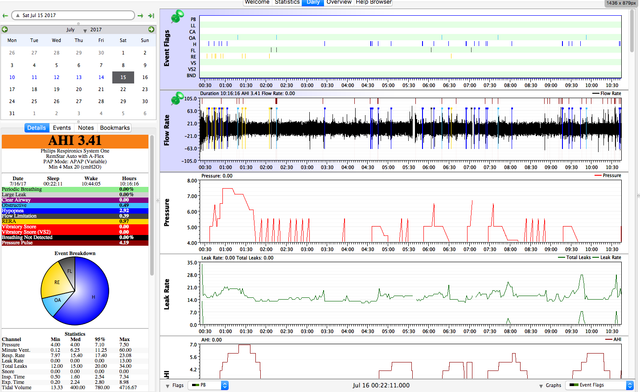Click the Resp. Rate statistics row
This screenshot has width=640, height=392.
pyautogui.click(x=75, y=355)
